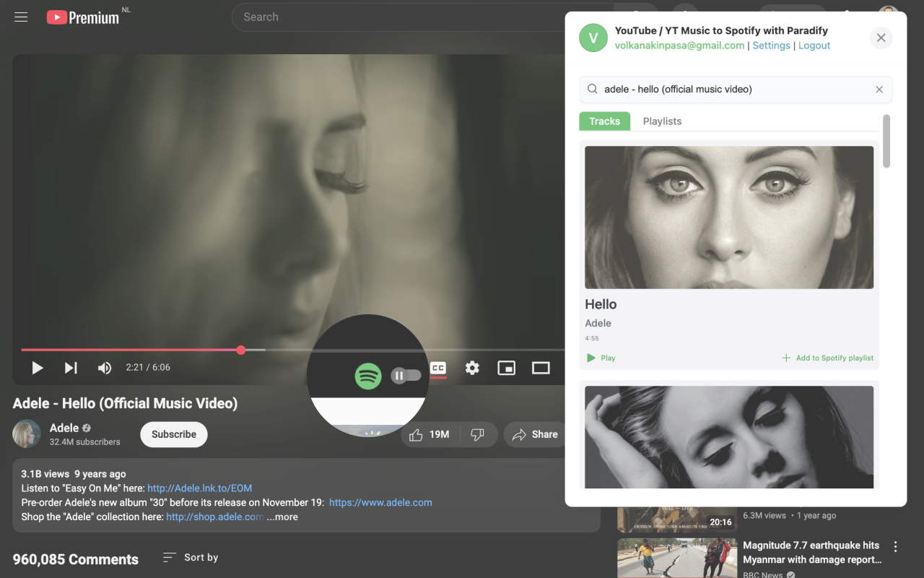Viewport: 924px width, 578px height.
Task: Toggle closed captions CC button
Action: coord(438,368)
